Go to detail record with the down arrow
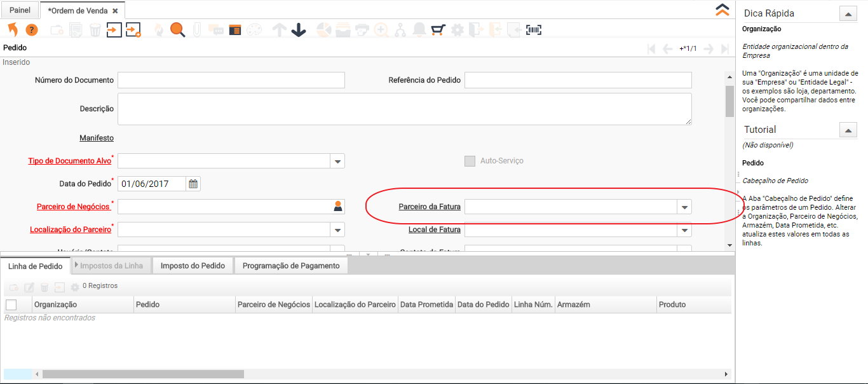 pyautogui.click(x=299, y=30)
